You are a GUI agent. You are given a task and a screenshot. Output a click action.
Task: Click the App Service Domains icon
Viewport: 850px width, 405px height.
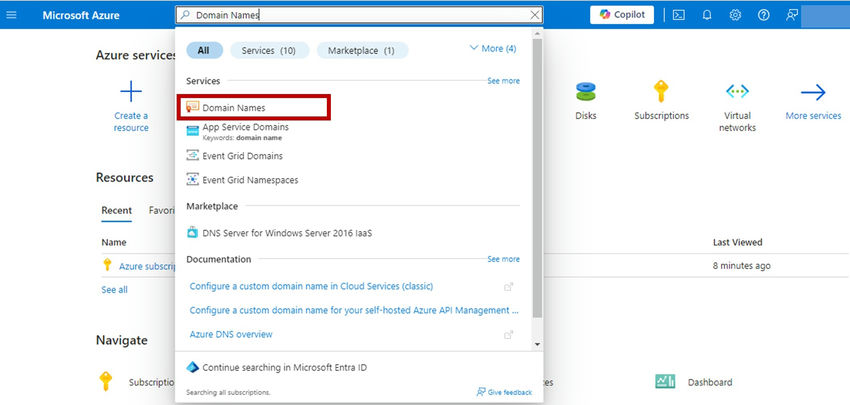(x=192, y=131)
